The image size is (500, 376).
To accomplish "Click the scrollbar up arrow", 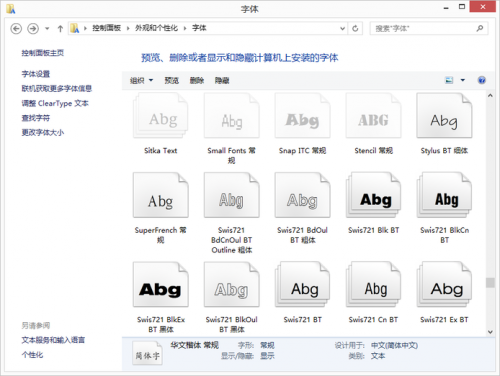I will 490,96.
